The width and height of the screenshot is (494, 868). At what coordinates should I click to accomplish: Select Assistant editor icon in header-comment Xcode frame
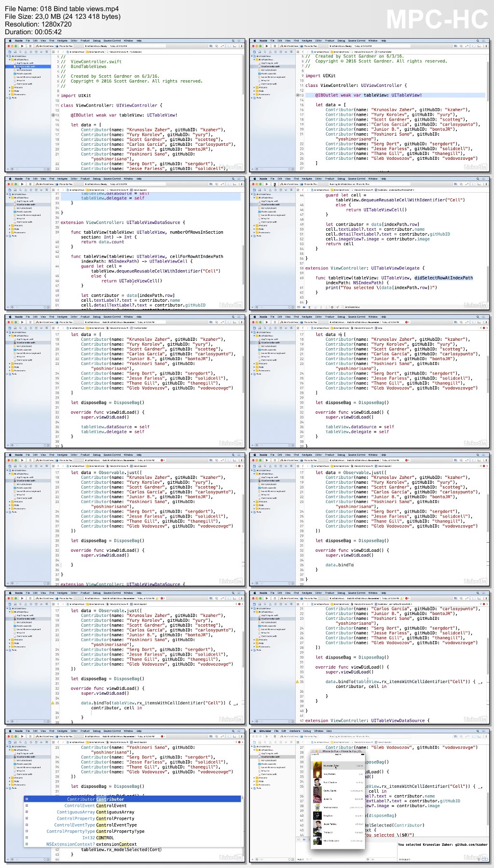[x=217, y=46]
